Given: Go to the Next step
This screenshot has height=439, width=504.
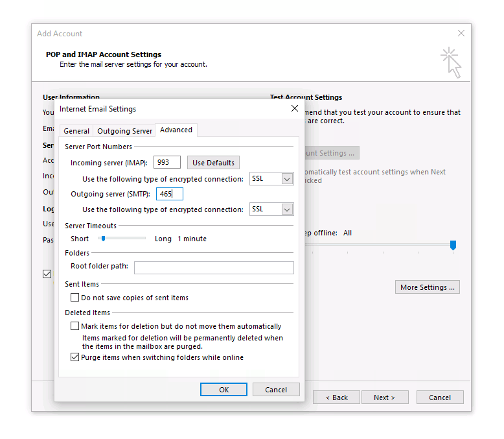Looking at the screenshot, I should tap(384, 397).
